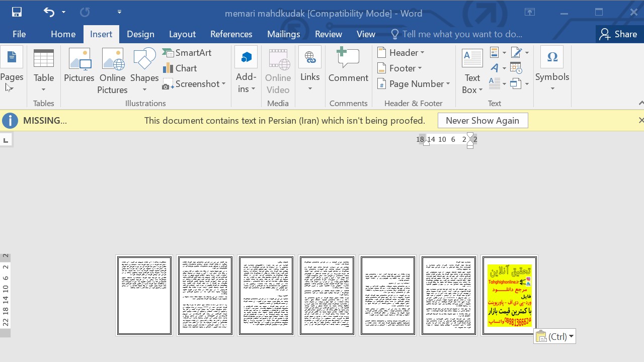Click the Never Show Again button
The image size is (644, 362).
482,121
